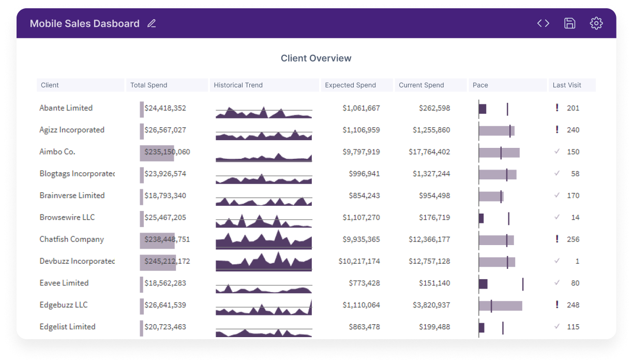Screen dimensions: 633x364
Task: Click the checkmark icon for Devbuzz row
Action: [557, 261]
